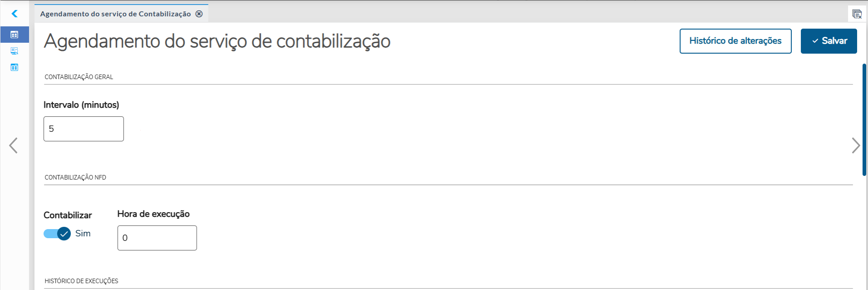868x290 pixels.
Task: Click the Contabilização NFD section header
Action: coord(75,177)
